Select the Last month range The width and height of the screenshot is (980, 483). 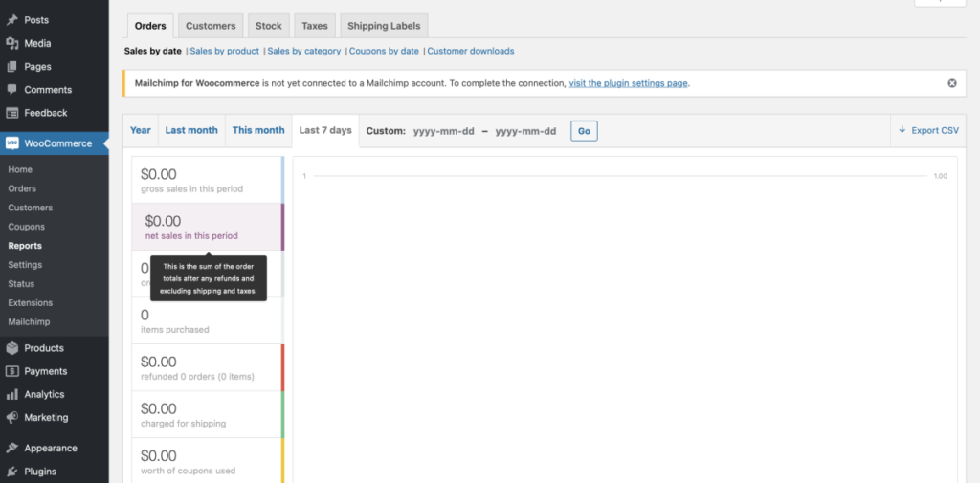pos(191,130)
